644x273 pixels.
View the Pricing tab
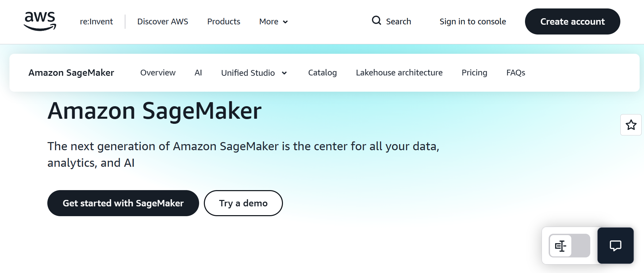tap(474, 72)
